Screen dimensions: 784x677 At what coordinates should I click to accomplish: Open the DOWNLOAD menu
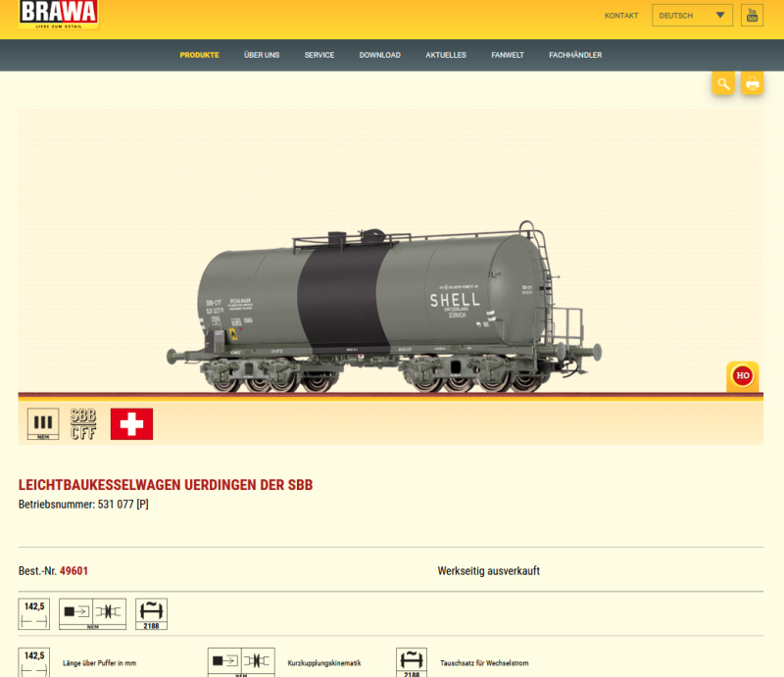click(x=380, y=55)
